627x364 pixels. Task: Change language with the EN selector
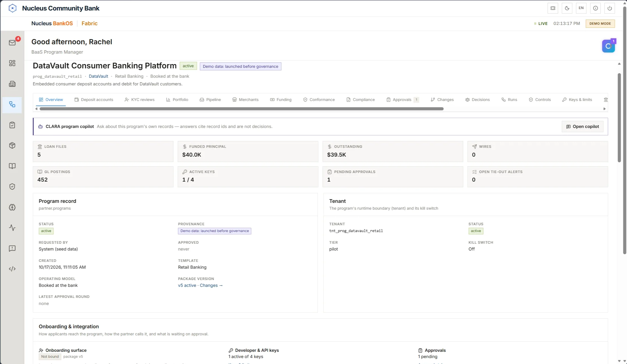pyautogui.click(x=581, y=8)
